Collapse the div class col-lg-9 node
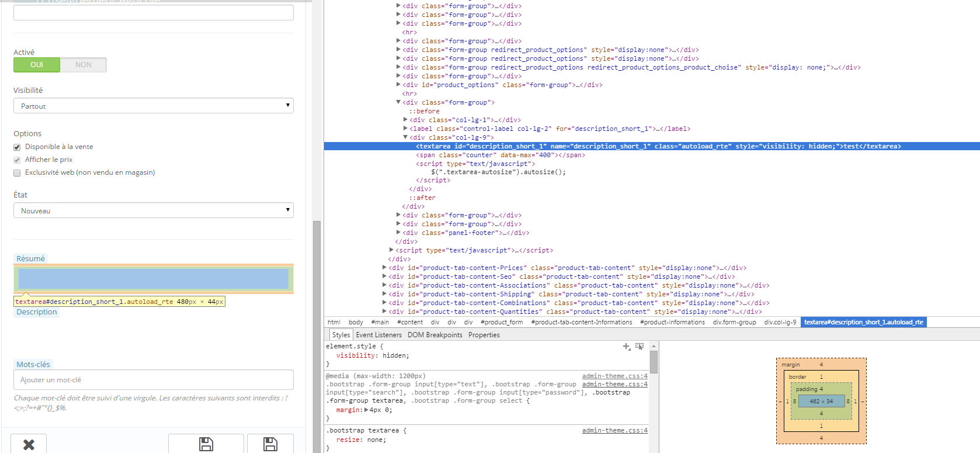The width and height of the screenshot is (980, 453). (x=405, y=137)
